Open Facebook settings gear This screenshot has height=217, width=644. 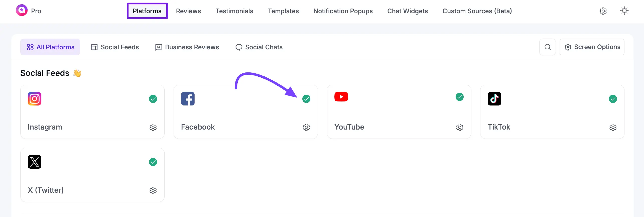306,127
